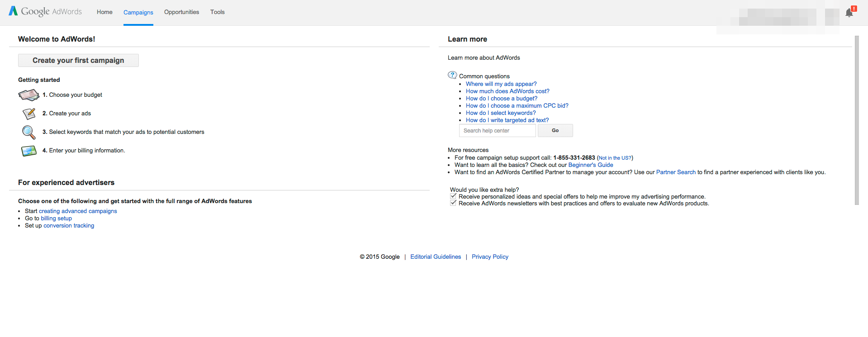Open Privacy Policy footer link
This screenshot has height=337, width=868.
point(490,257)
